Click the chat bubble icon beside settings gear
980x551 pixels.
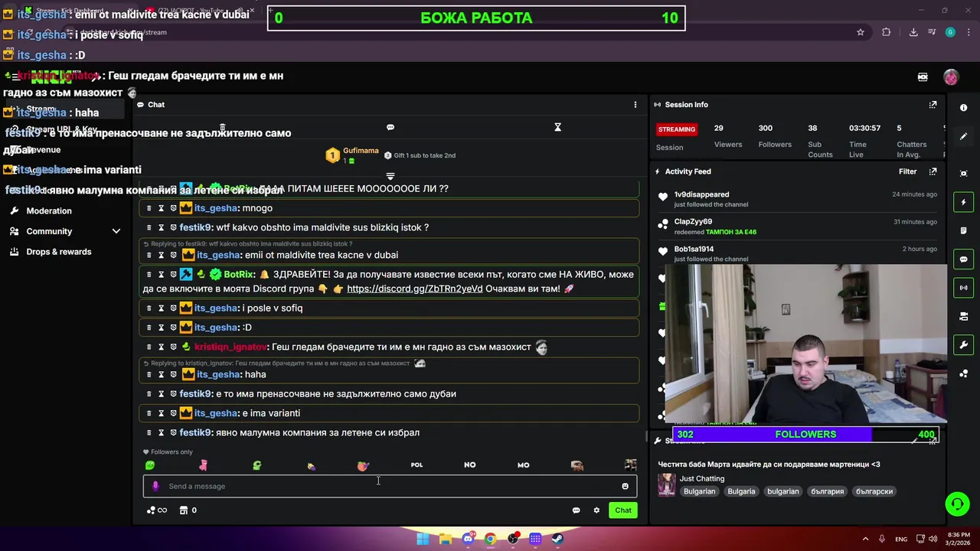576,510
